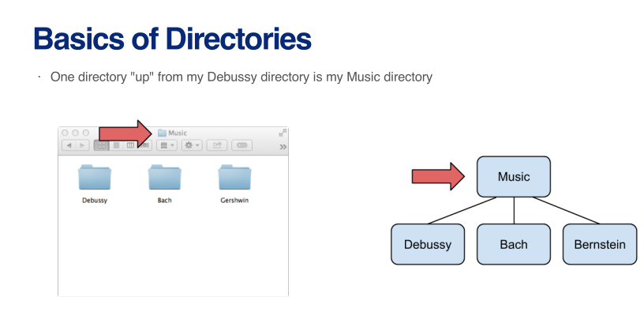Image resolution: width=644 pixels, height=312 pixels.
Task: Click the Music node in tree diagram
Action: [x=514, y=177]
